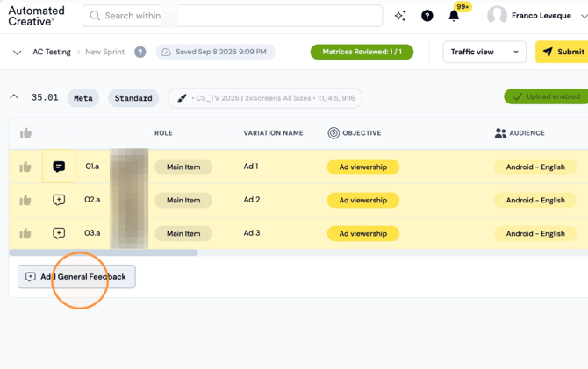Click the search magnifier icon
This screenshot has height=369, width=588.
[95, 16]
